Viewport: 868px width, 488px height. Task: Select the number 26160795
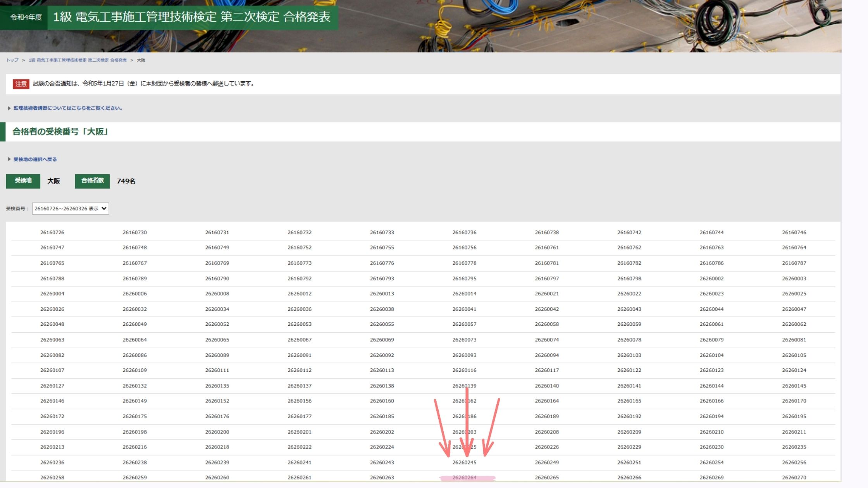click(x=465, y=278)
